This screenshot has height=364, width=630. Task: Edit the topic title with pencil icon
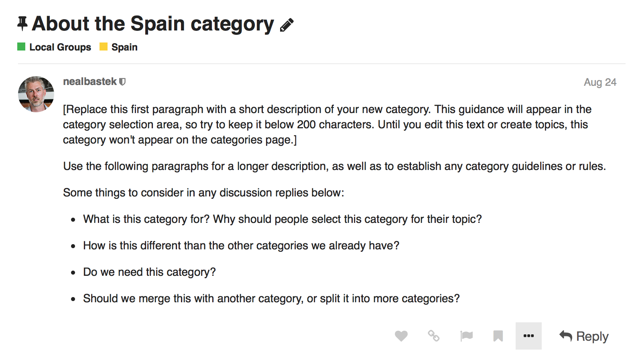tap(287, 25)
